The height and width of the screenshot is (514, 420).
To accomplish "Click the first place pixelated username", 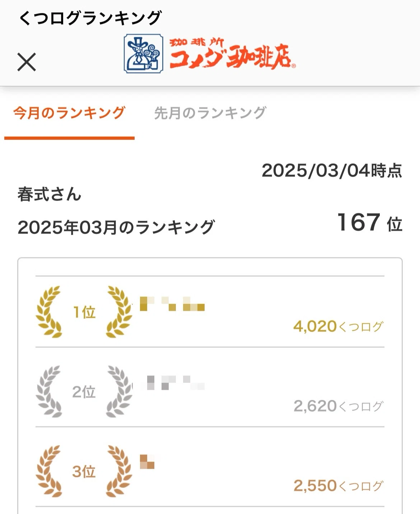I will (172, 304).
